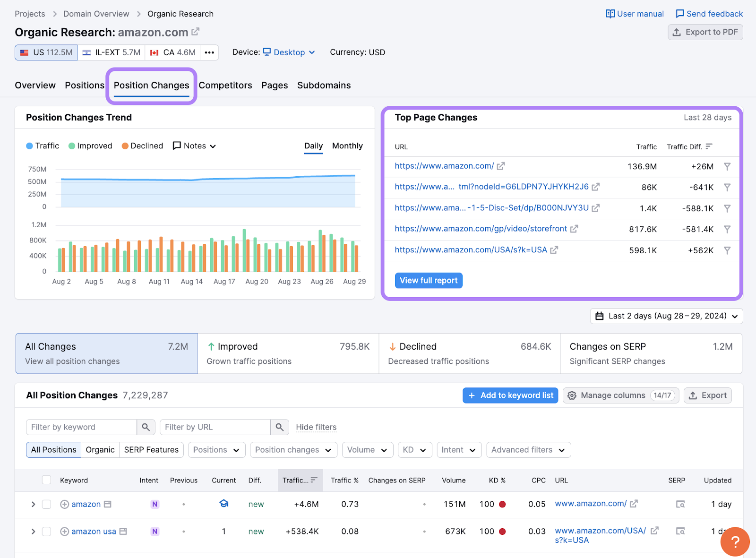
Task: Expand the amazon usa keyword row
Action: pos(33,532)
